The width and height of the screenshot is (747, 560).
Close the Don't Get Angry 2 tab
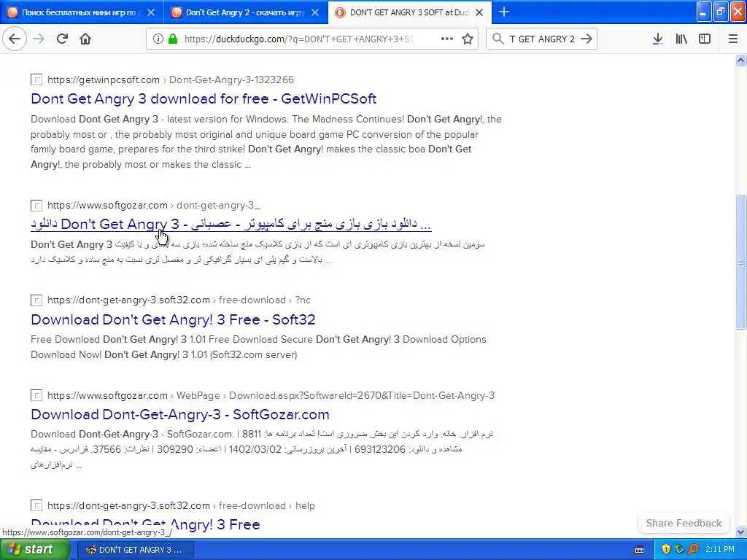click(x=315, y=12)
